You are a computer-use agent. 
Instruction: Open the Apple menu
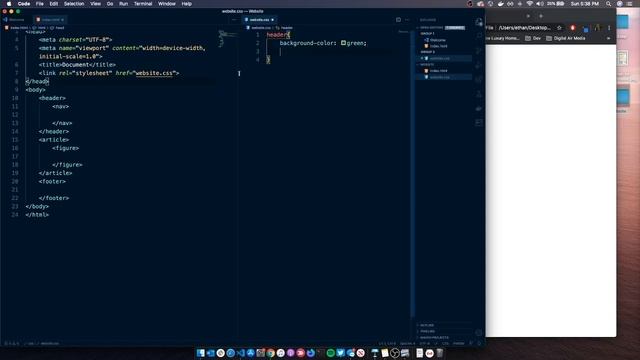[x=9, y=4]
